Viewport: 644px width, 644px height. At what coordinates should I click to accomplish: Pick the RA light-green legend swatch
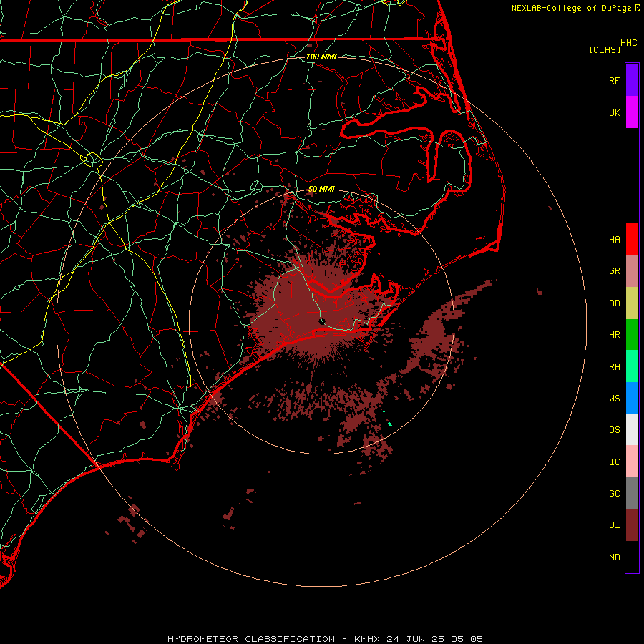[x=632, y=366]
